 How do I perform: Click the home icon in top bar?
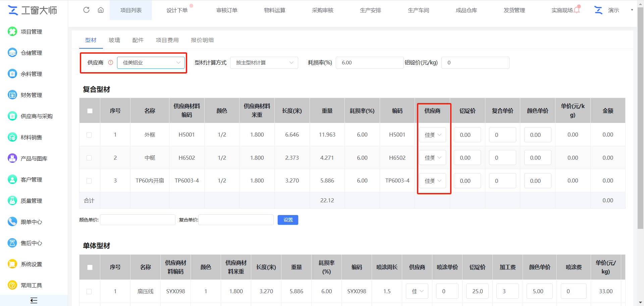point(101,10)
